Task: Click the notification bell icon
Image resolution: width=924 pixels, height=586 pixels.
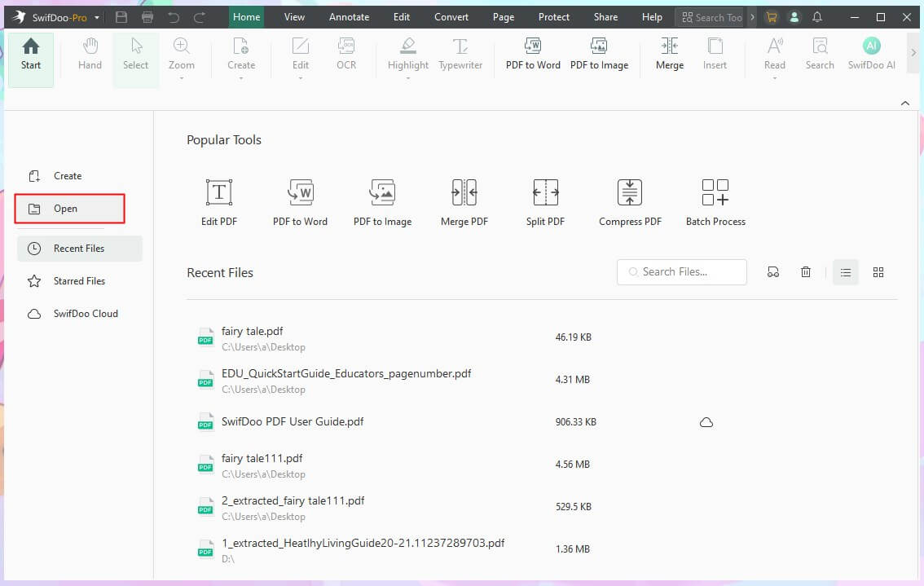Action: coord(816,17)
